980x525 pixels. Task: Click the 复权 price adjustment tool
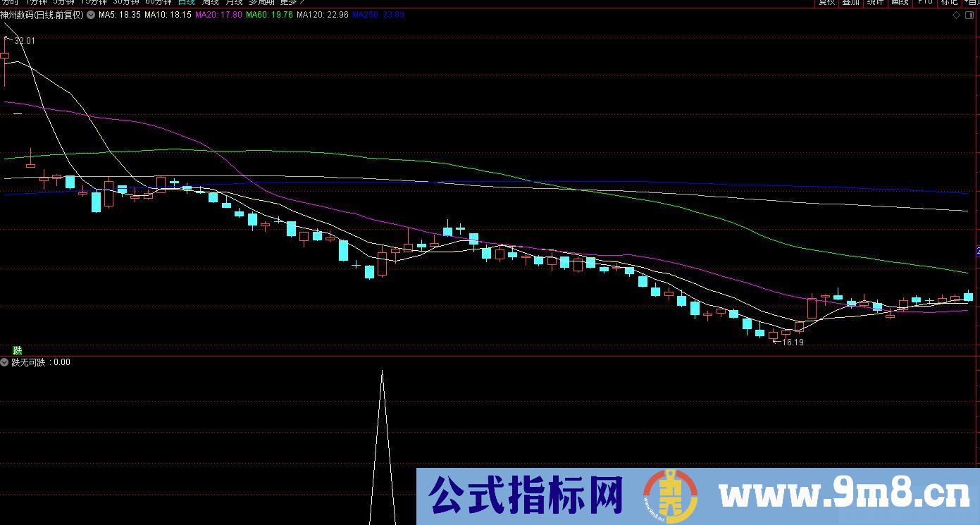pos(826,3)
